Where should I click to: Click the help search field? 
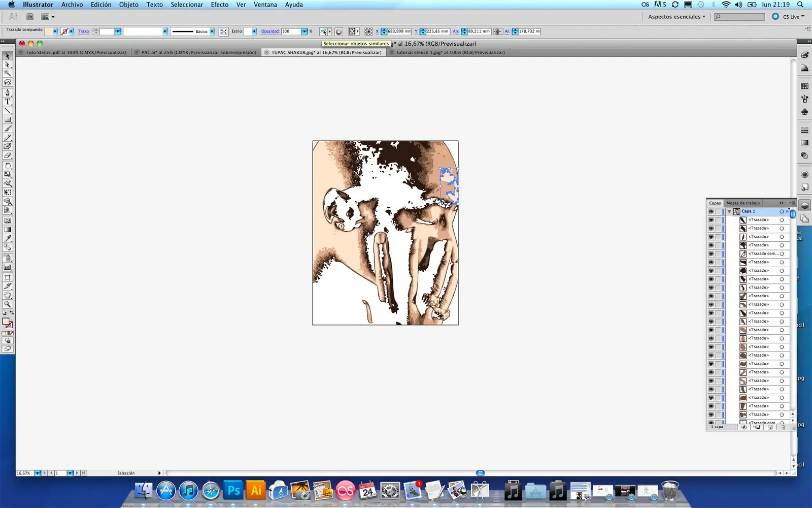(739, 17)
